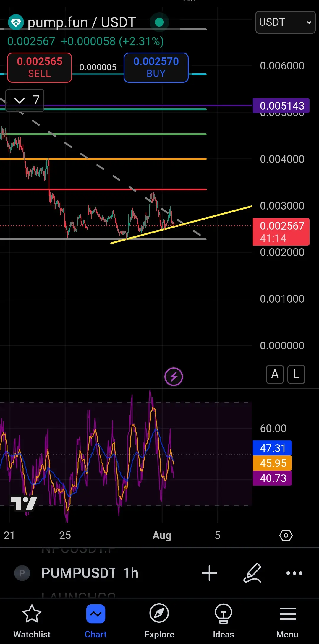Open symbol search via PUMPUSDT label
This screenshot has height=644, width=319.
click(x=78, y=573)
